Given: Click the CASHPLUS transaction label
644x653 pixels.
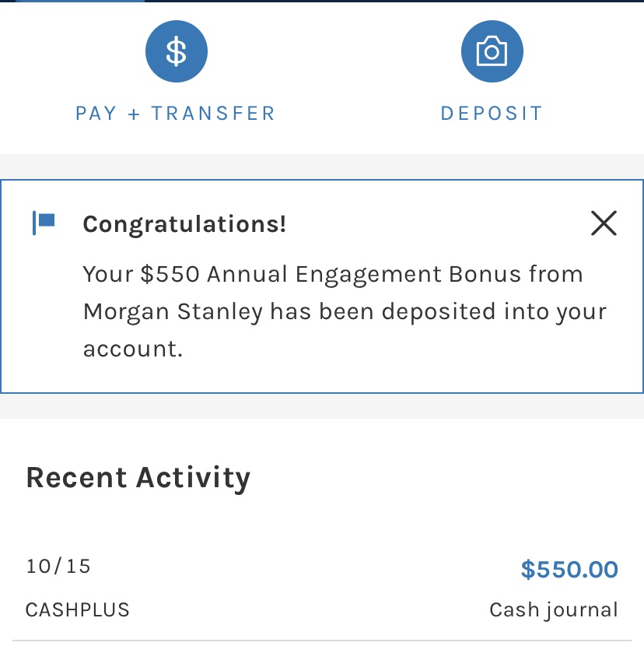Looking at the screenshot, I should coord(78,609).
